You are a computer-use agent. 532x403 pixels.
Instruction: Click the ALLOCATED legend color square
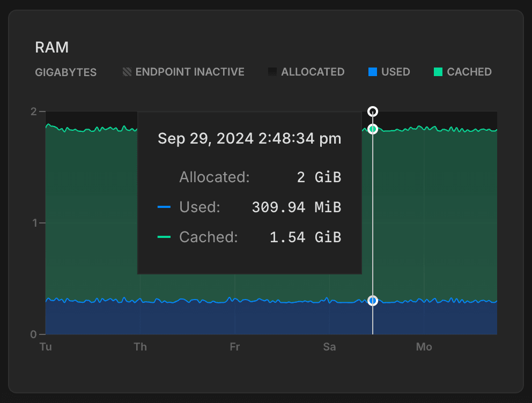[x=272, y=71]
